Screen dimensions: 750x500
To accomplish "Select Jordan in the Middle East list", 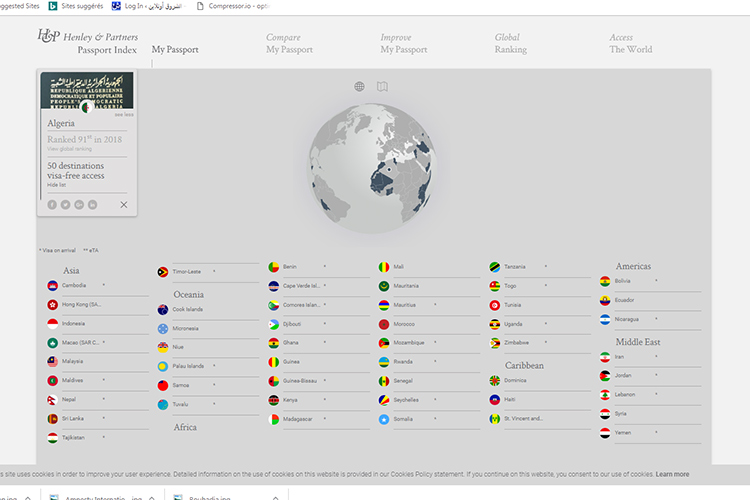I will click(623, 376).
